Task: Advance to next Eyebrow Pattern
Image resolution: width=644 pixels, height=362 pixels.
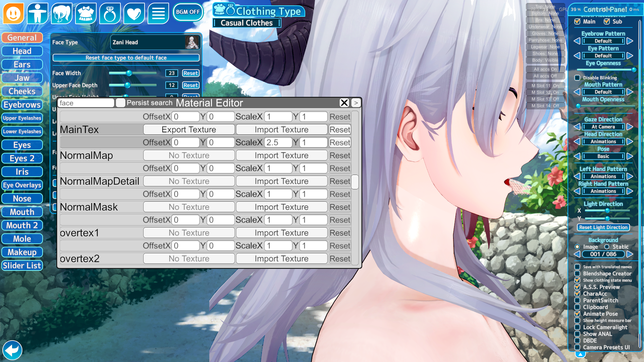Action: 630,41
